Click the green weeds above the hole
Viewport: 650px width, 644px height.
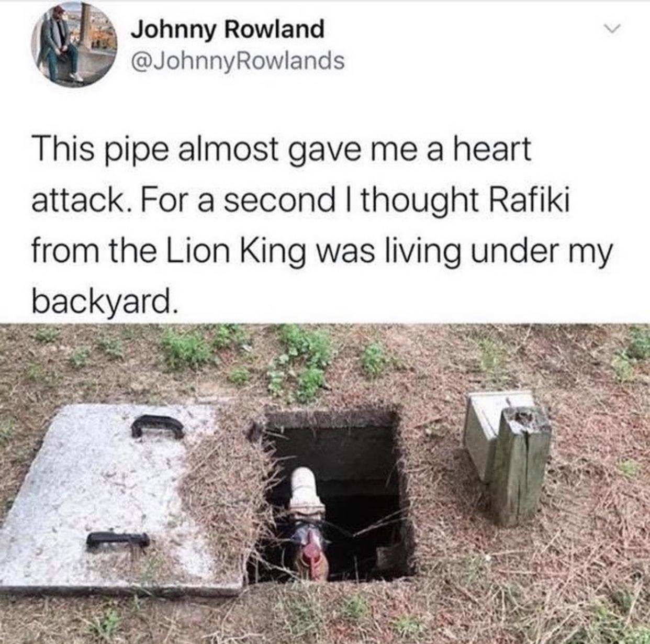click(x=301, y=361)
